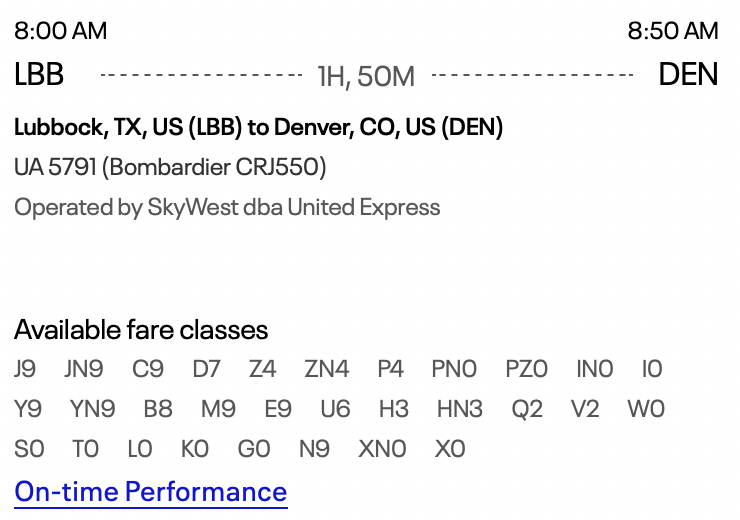Select fare class N9
This screenshot has height=520, width=740.
(x=314, y=449)
